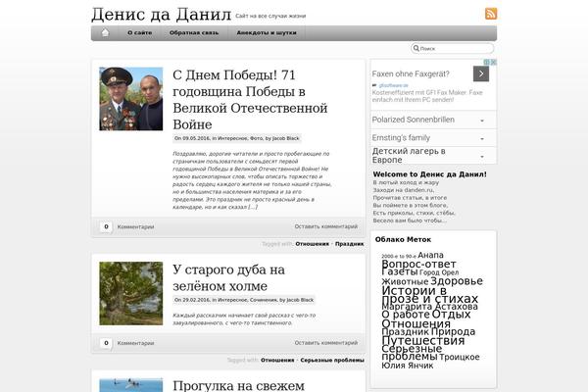Open the Обратная связь menu item

[194, 33]
